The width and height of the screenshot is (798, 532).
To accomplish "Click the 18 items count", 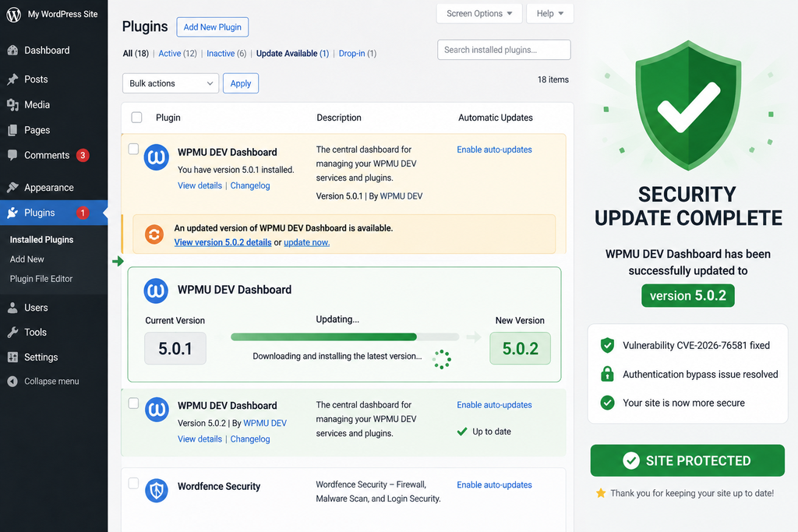I will coord(553,80).
